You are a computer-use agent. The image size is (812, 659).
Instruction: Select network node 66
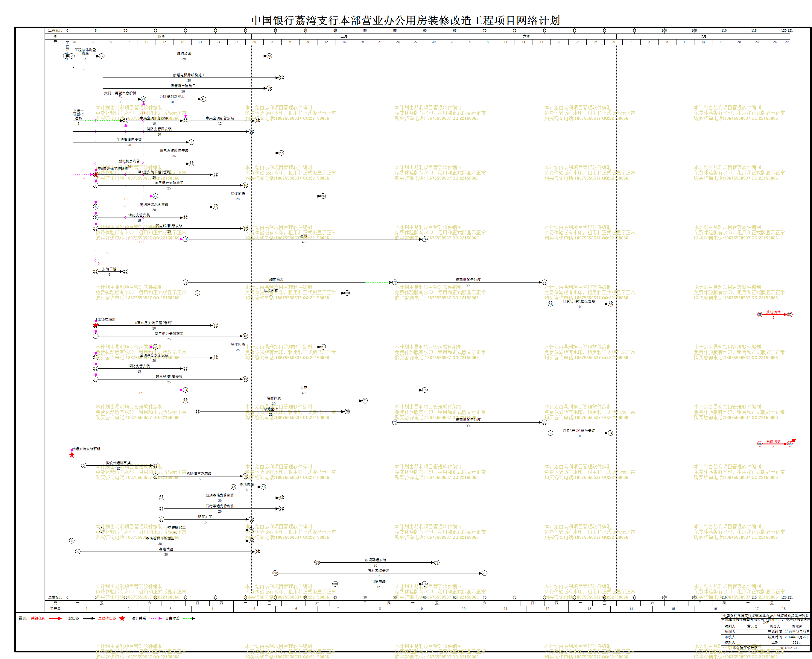(323, 196)
